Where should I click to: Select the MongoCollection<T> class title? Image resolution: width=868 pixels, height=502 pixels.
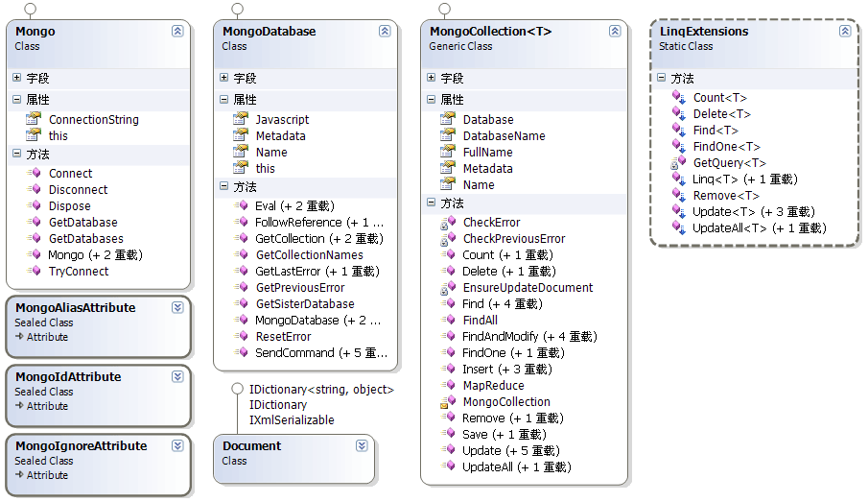(490, 31)
